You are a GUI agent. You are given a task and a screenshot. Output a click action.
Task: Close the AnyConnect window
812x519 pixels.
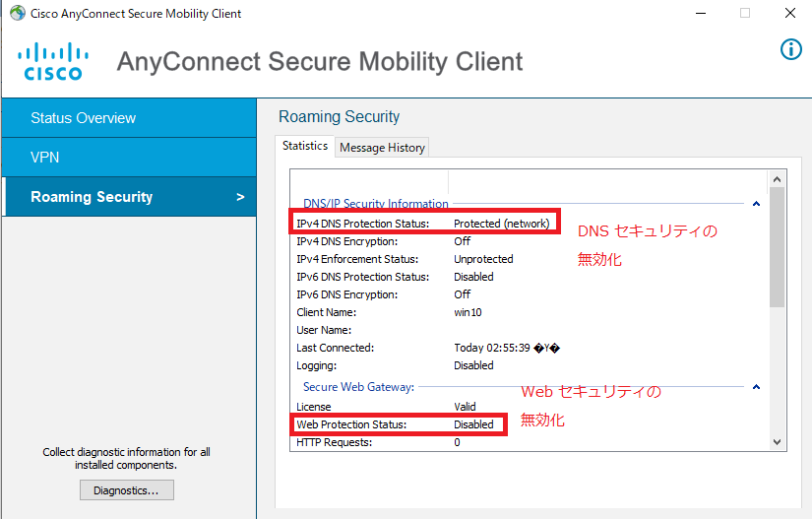[x=789, y=13]
